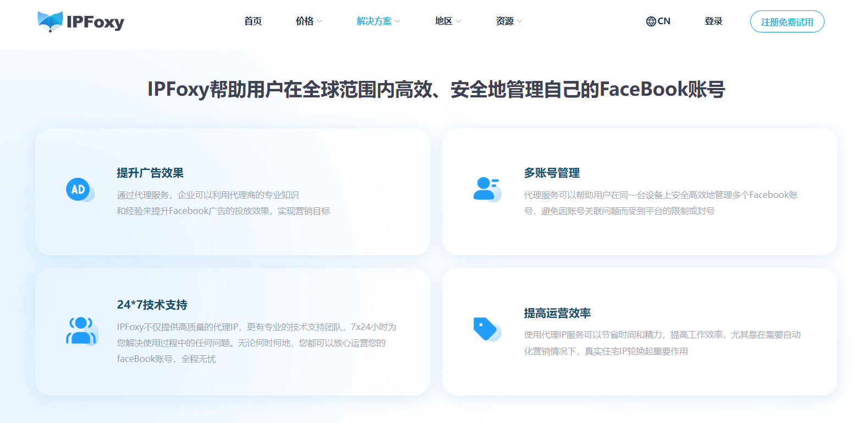Select the 多账号管理 card title
868x423 pixels.
552,173
